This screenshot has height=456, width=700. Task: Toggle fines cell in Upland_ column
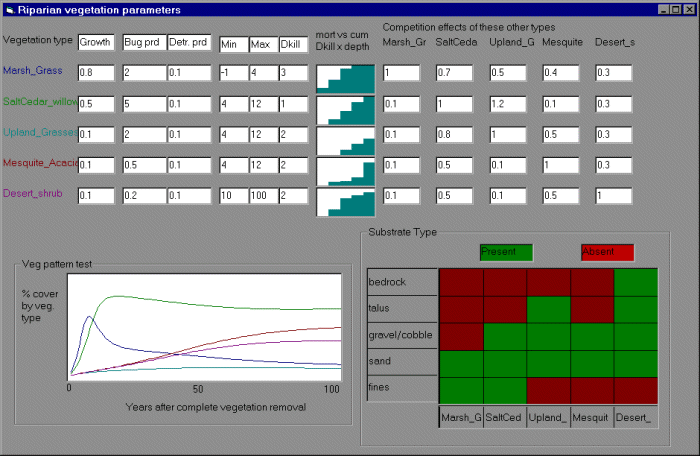548,390
